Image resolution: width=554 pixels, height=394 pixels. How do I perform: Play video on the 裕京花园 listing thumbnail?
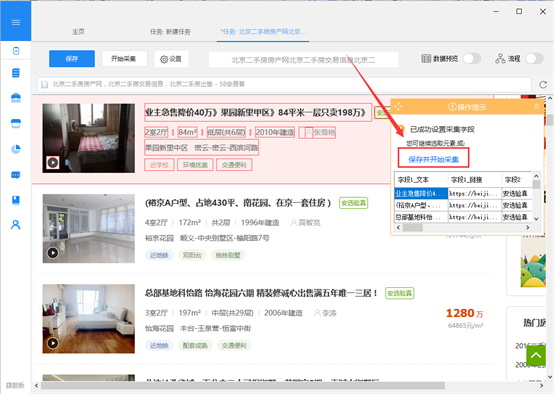coord(53,253)
